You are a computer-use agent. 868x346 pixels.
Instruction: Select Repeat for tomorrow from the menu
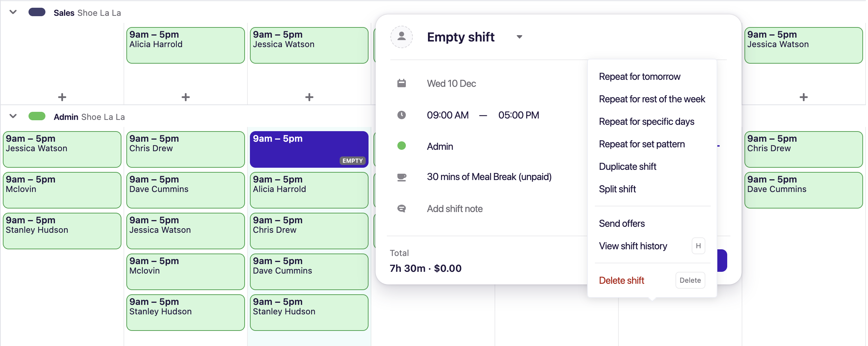640,76
